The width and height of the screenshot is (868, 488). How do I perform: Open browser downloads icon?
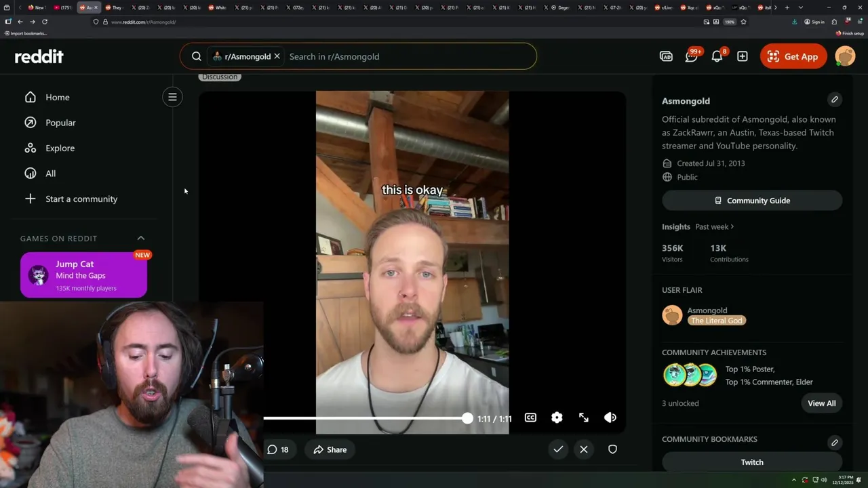[x=794, y=22]
